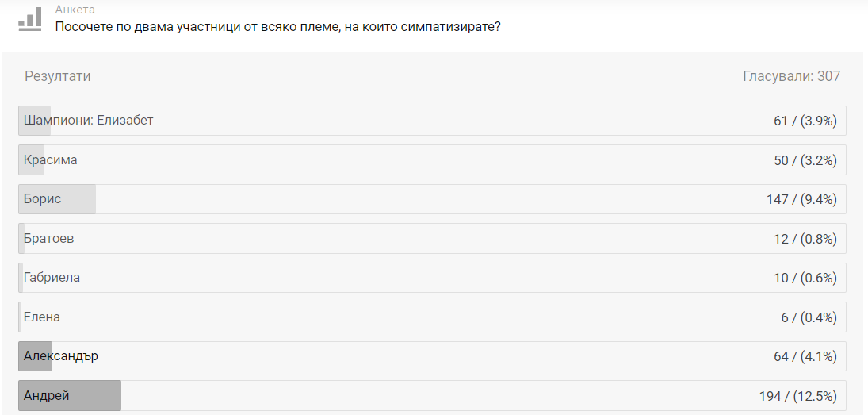Viewport: 868px width, 415px height.
Task: Click the "147 / (9.4%)" vote count
Action: 801,199
